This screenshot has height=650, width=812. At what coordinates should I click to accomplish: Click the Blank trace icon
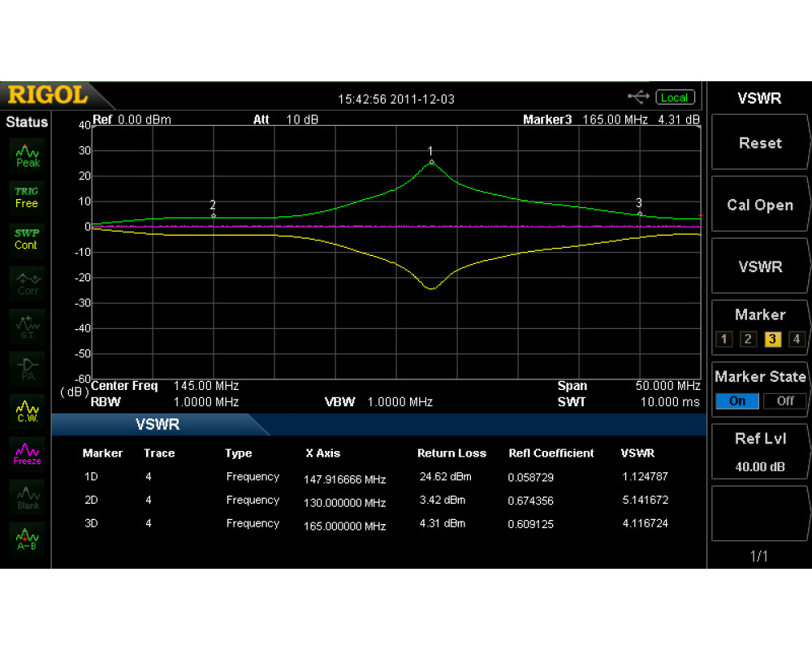28,496
